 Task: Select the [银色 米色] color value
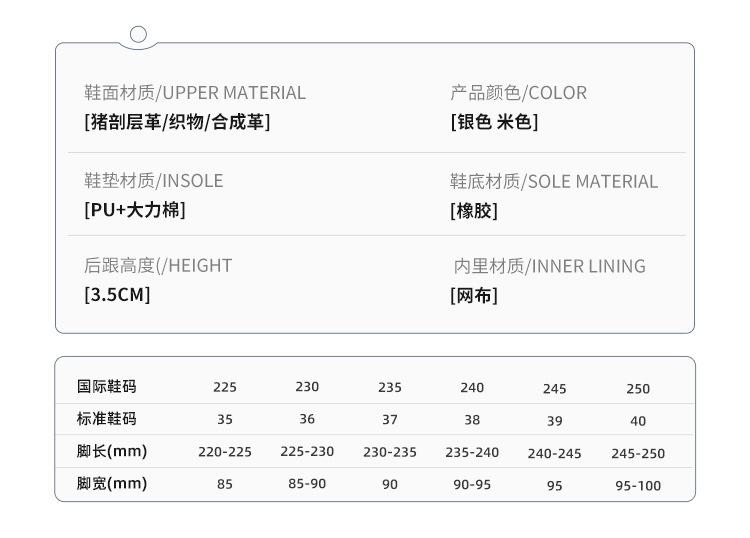click(494, 122)
